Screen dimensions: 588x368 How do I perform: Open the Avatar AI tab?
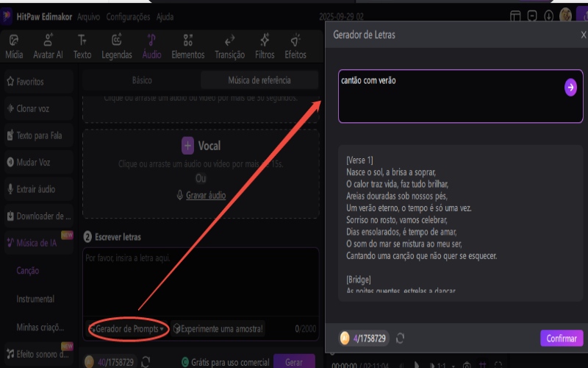coord(48,46)
